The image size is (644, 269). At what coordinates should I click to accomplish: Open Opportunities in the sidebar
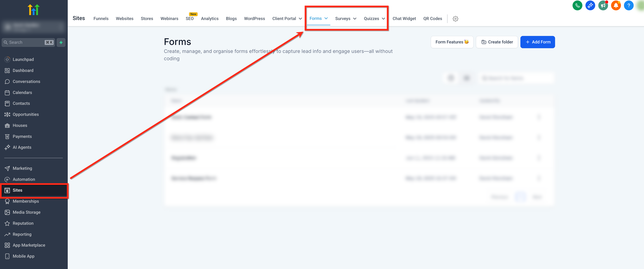[x=25, y=114]
